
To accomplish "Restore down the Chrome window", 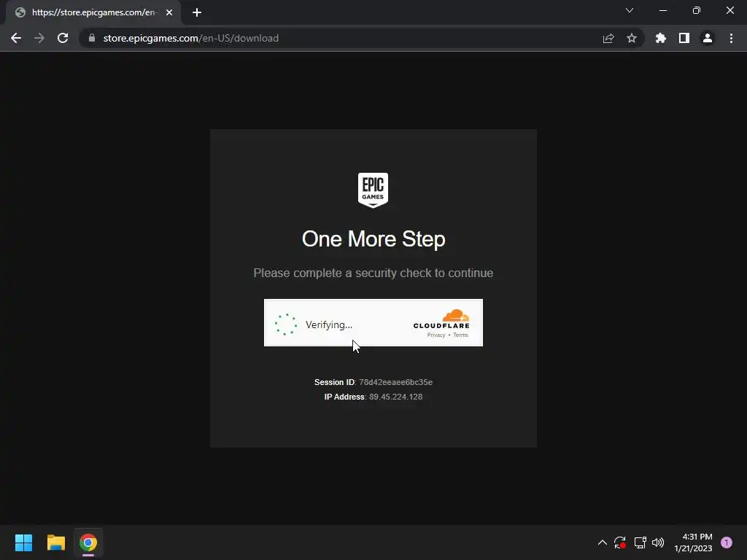I will coord(697,10).
